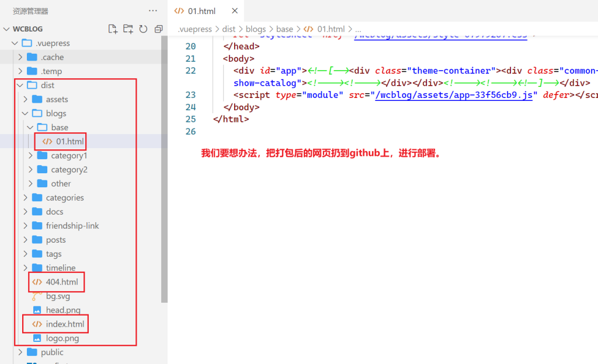
Task: Open the index.html file
Action: pos(65,324)
